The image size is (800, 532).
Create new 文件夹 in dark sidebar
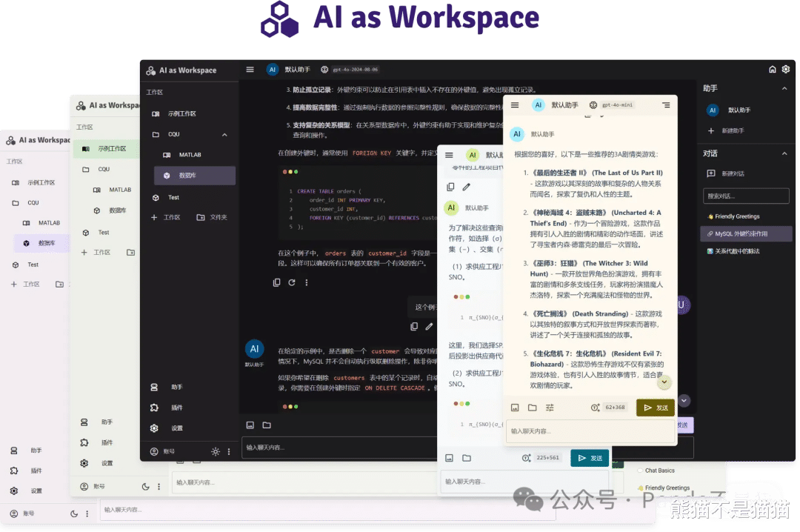213,218
